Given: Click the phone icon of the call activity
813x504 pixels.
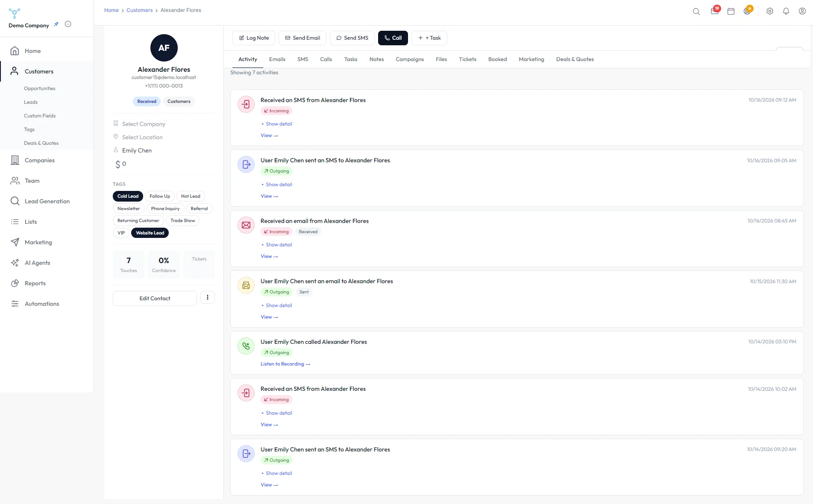Looking at the screenshot, I should 246,346.
